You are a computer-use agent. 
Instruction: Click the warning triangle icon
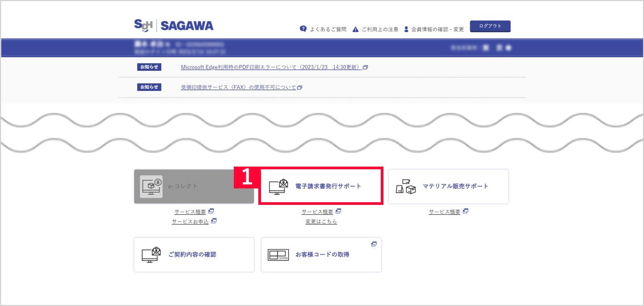tap(355, 29)
